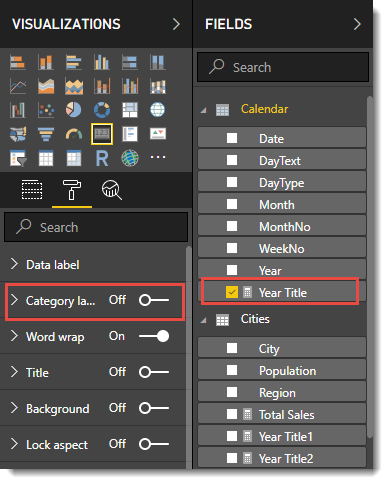The width and height of the screenshot is (388, 484).
Task: Collapse the Calendar table triangle
Action: 203,110
